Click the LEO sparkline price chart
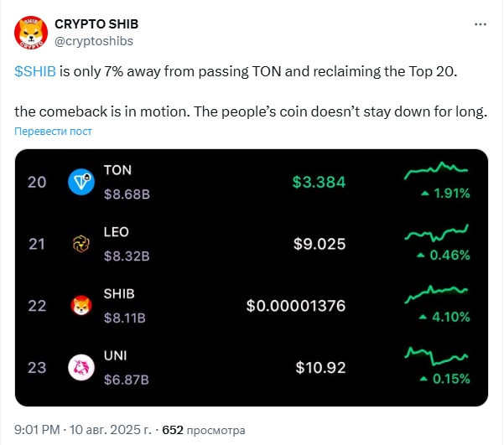504x445 pixels. 436,233
